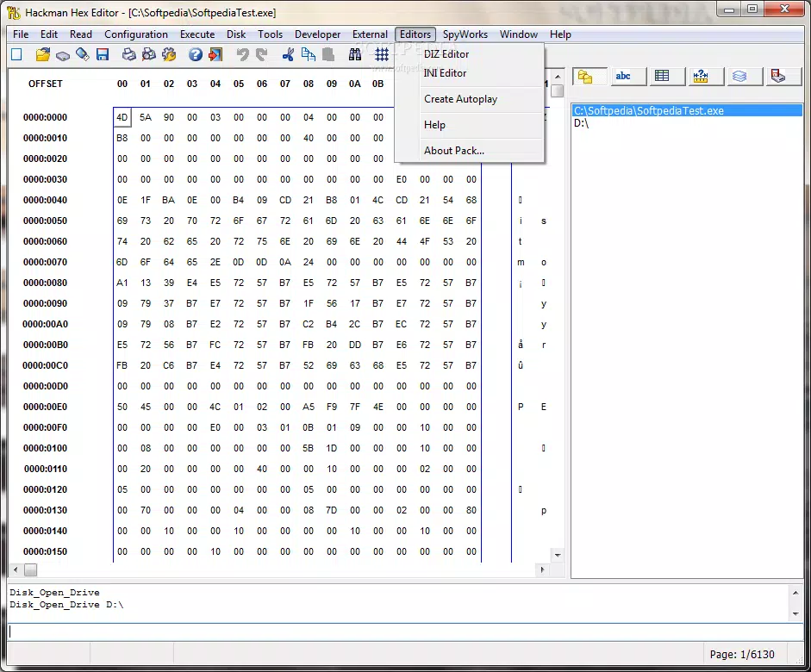Click the blue question mark help icon

point(195,54)
